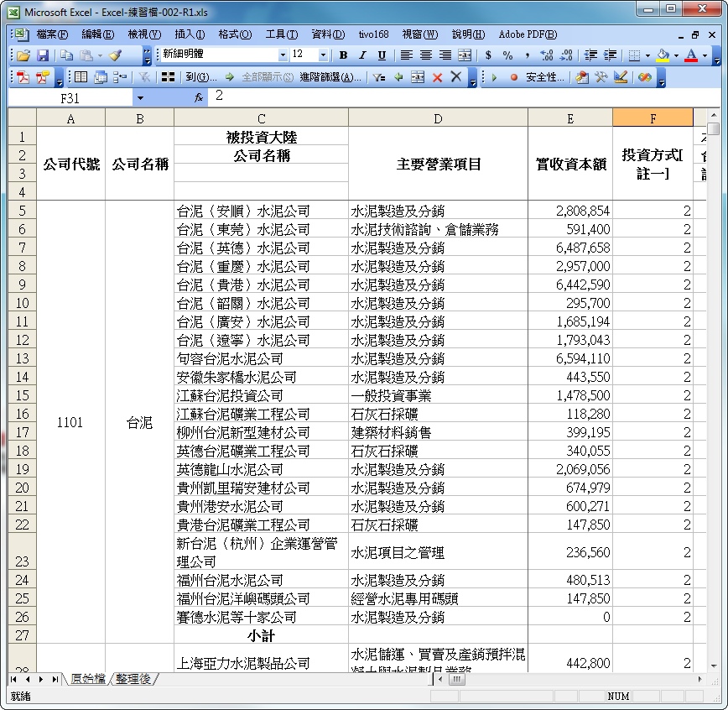Open the 格式(O) menu
This screenshot has height=710, width=728.
(235, 34)
